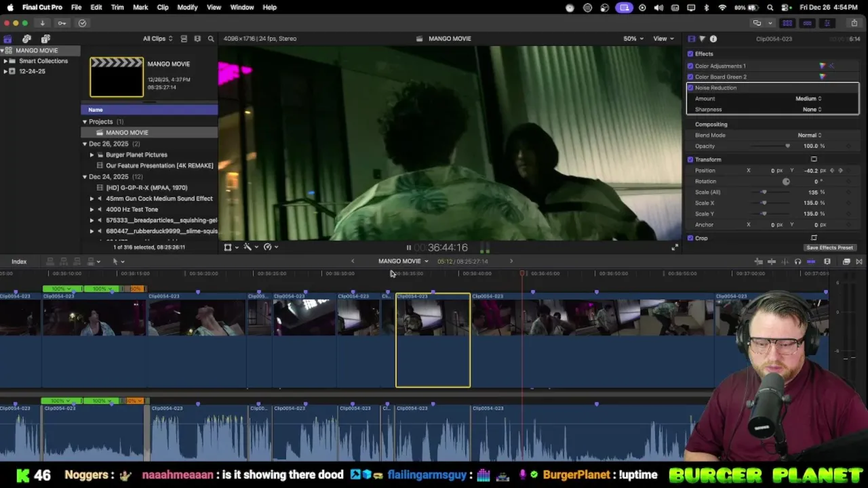Show the Transform onscreen controls square icon
Viewport: 868px width, 488px height.
click(814, 159)
